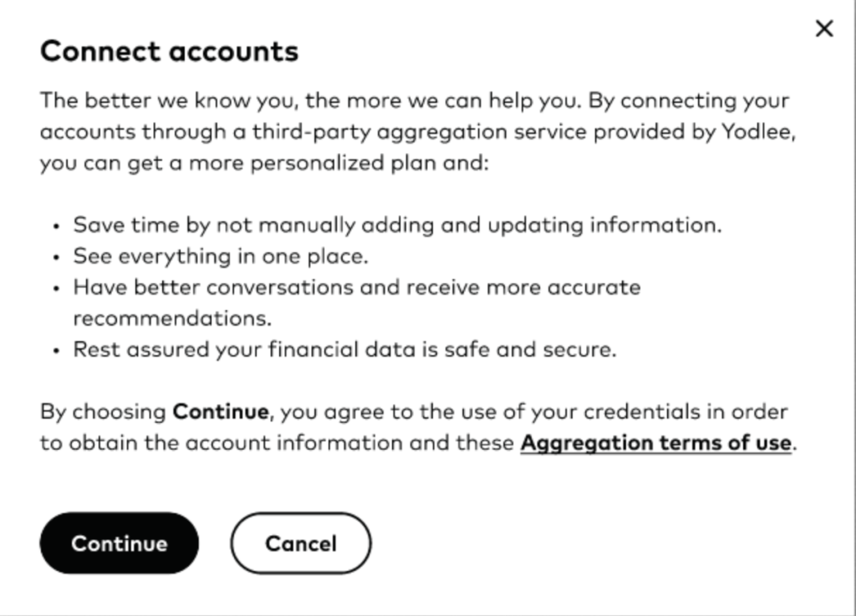This screenshot has width=856, height=616.
Task: Click the bold "Continue" word in the consent sentence
Action: [x=221, y=412]
